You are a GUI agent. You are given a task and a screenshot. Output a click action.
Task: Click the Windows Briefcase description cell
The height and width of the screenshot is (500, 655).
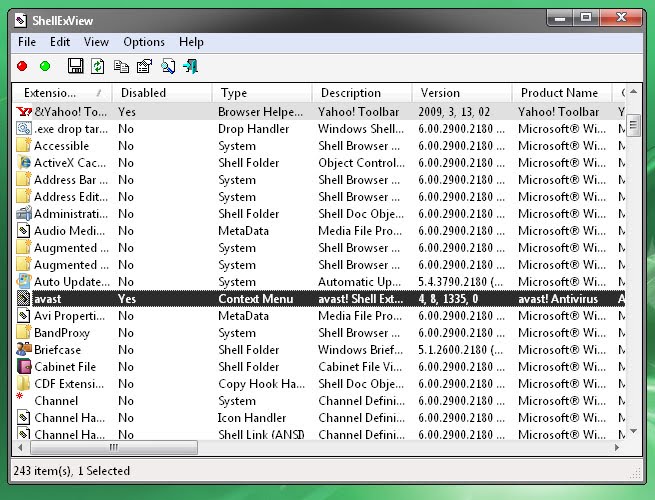[x=361, y=350]
